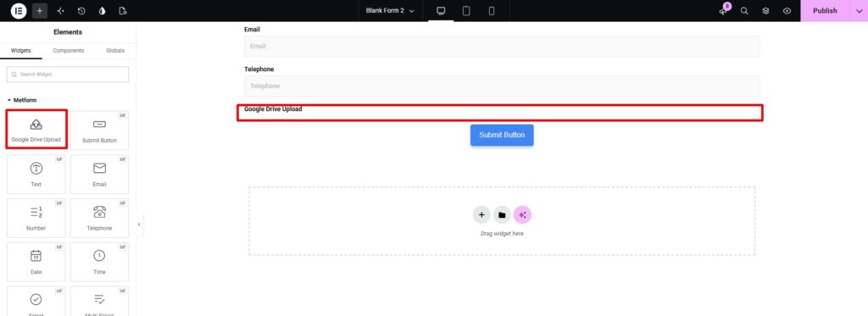Select the Submit Button widget

(x=100, y=130)
